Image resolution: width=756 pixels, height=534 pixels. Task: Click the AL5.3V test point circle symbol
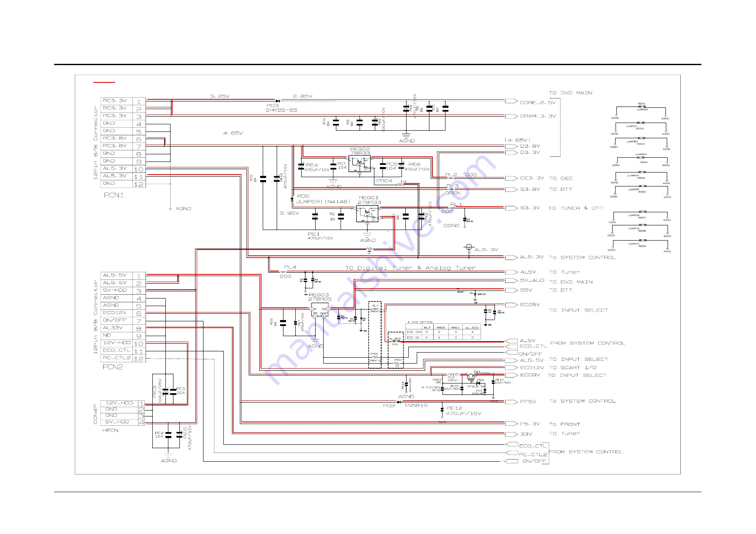469,247
